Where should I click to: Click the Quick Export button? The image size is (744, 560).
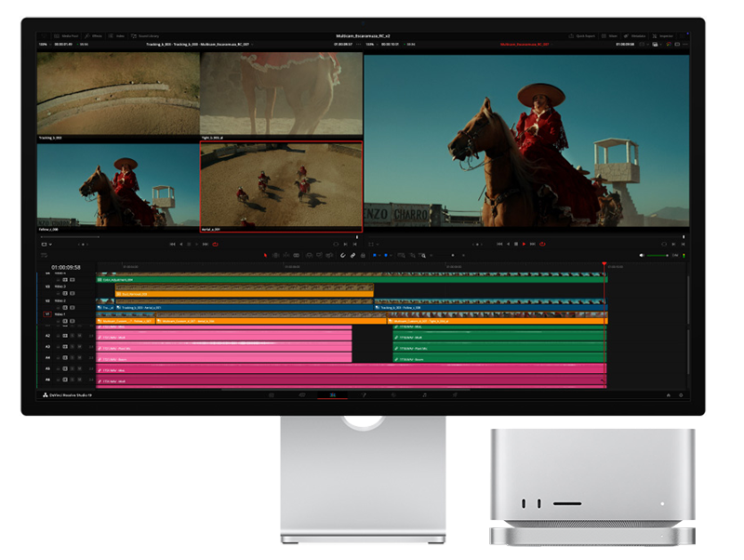pyautogui.click(x=583, y=35)
